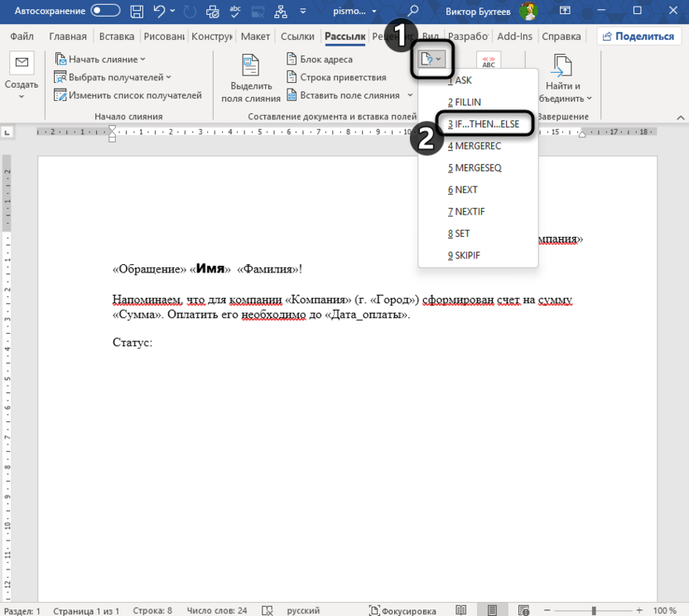Switch to the Вставка tab
The height and width of the screenshot is (616, 689).
point(117,36)
